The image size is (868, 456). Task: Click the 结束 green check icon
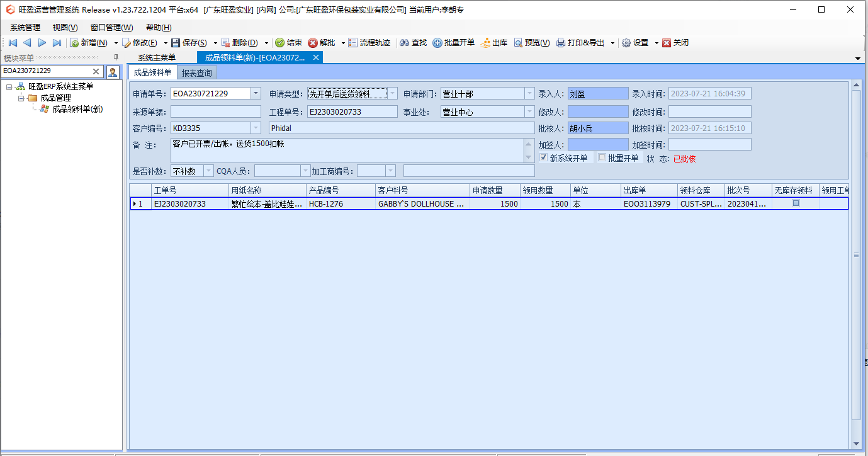pos(280,43)
